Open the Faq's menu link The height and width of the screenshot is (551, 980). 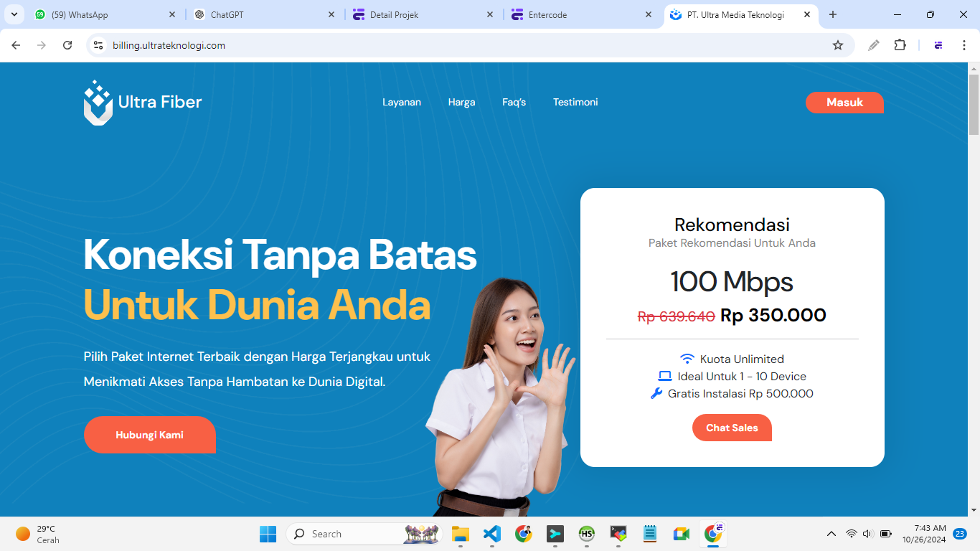pos(514,103)
